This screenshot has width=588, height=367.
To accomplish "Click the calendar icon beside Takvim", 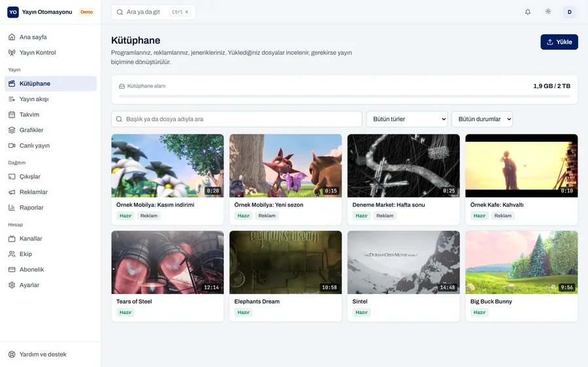I will coord(12,114).
